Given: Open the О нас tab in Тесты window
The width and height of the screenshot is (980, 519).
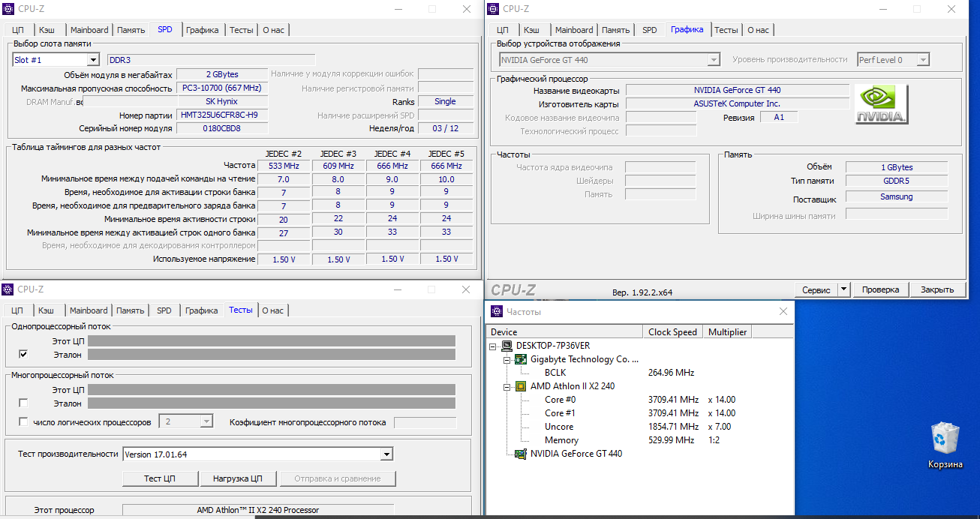Looking at the screenshot, I should (x=273, y=310).
